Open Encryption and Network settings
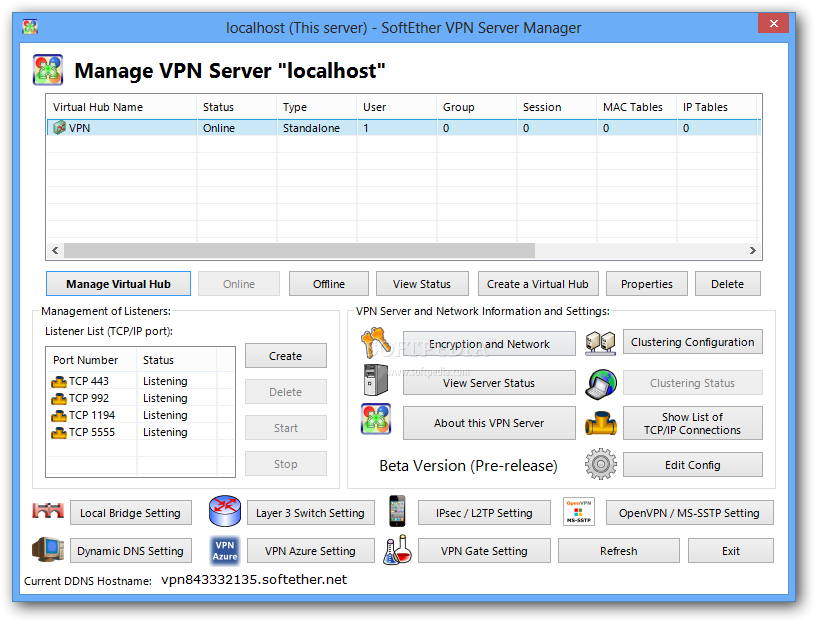Viewport: 816px width, 622px height. [x=489, y=344]
